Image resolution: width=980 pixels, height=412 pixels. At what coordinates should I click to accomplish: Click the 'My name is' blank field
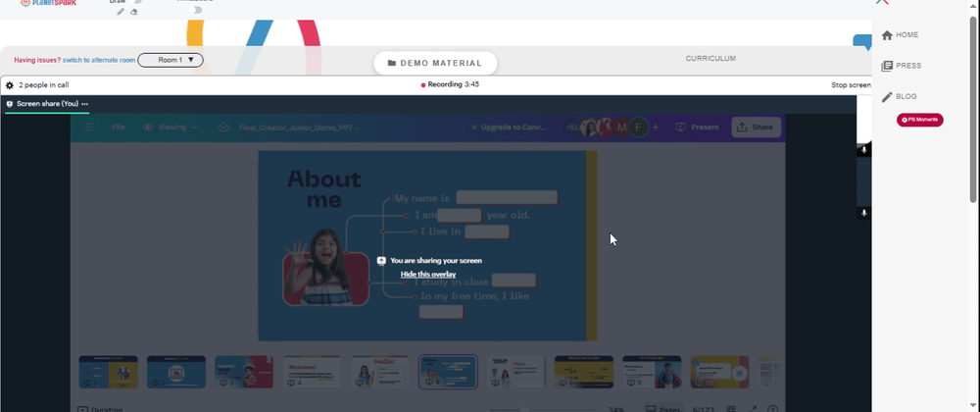pyautogui.click(x=507, y=198)
